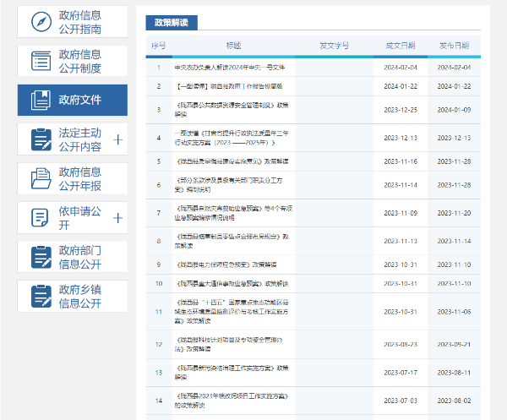The width and height of the screenshot is (507, 420).
Task: Click the 成文日期 column header
Action: (x=400, y=45)
